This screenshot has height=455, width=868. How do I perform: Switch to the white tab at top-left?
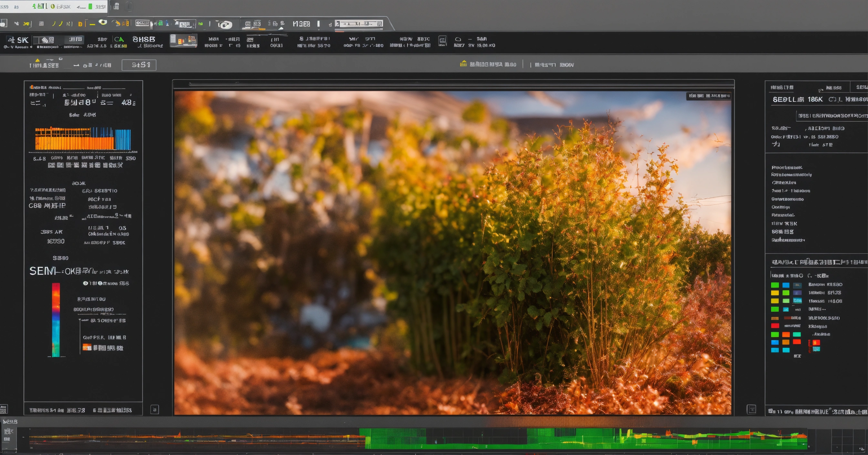[53, 6]
